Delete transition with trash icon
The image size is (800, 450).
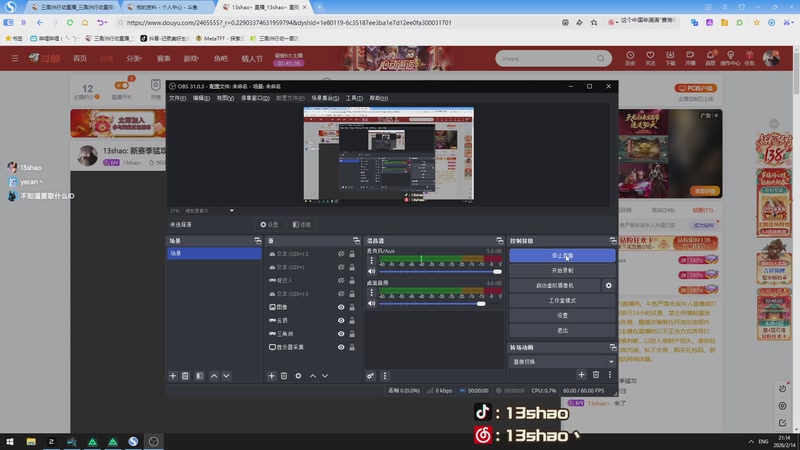pyautogui.click(x=596, y=375)
